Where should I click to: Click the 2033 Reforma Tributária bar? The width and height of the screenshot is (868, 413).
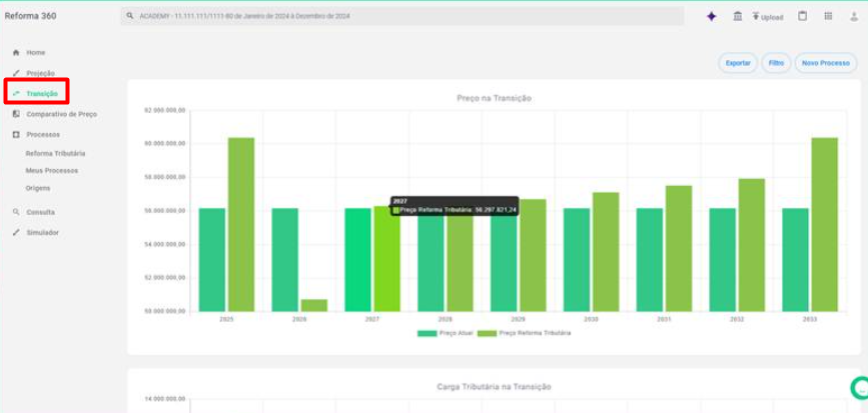[824, 224]
